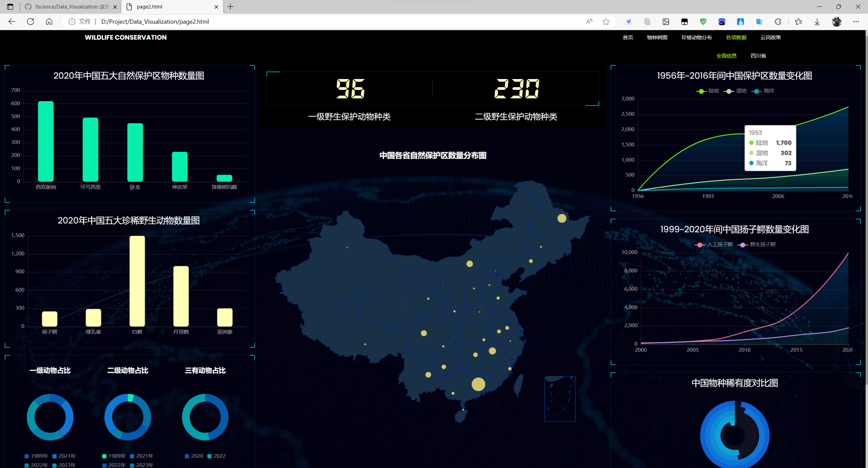The height and width of the screenshot is (468, 868).
Task: Activate read aloud icon
Action: pyautogui.click(x=589, y=22)
